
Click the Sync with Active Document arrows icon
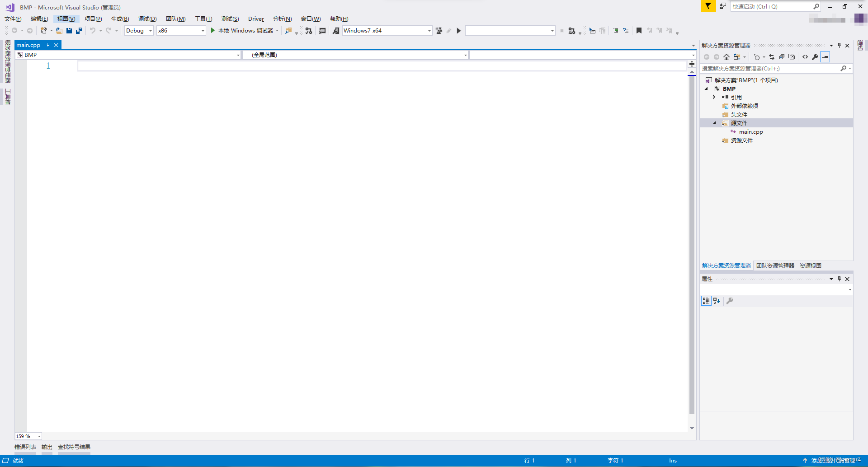[772, 57]
